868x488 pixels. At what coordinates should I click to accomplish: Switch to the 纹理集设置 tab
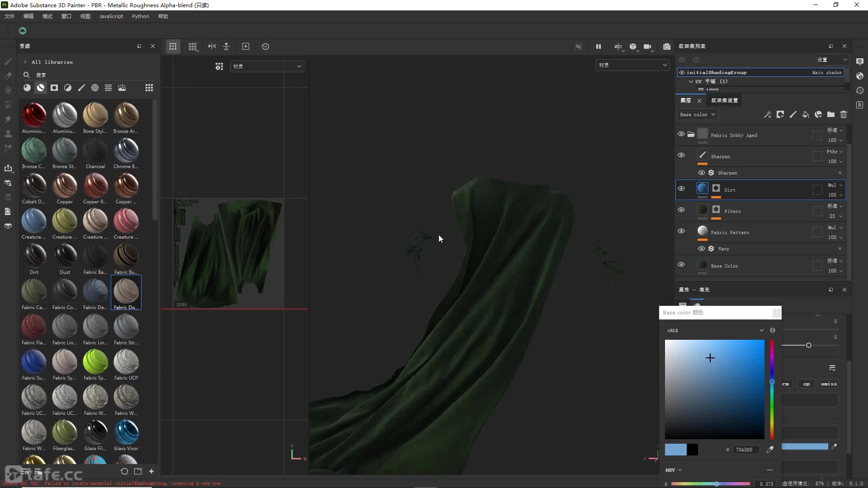724,100
